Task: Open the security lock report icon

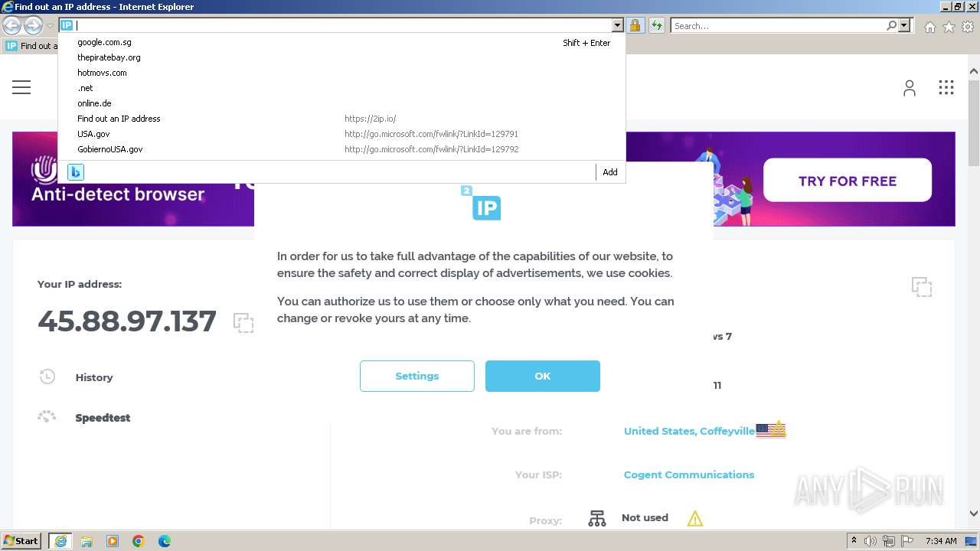Action: pos(635,25)
